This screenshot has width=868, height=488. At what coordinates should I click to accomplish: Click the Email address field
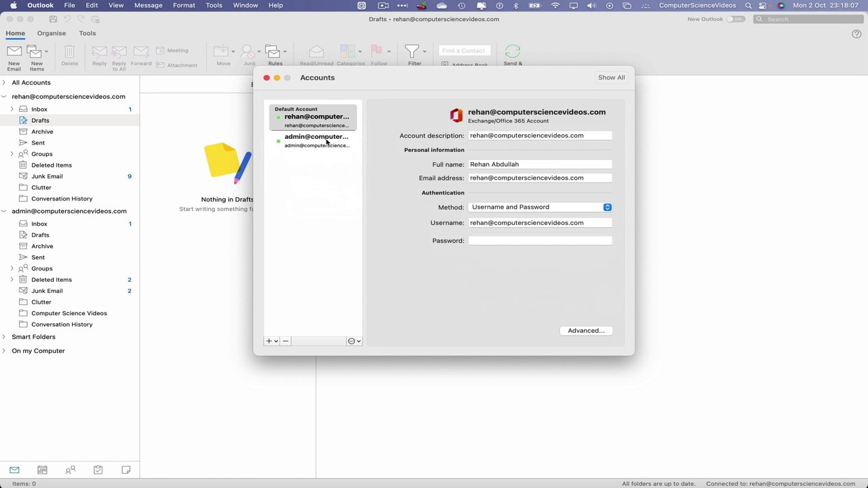pyautogui.click(x=540, y=178)
